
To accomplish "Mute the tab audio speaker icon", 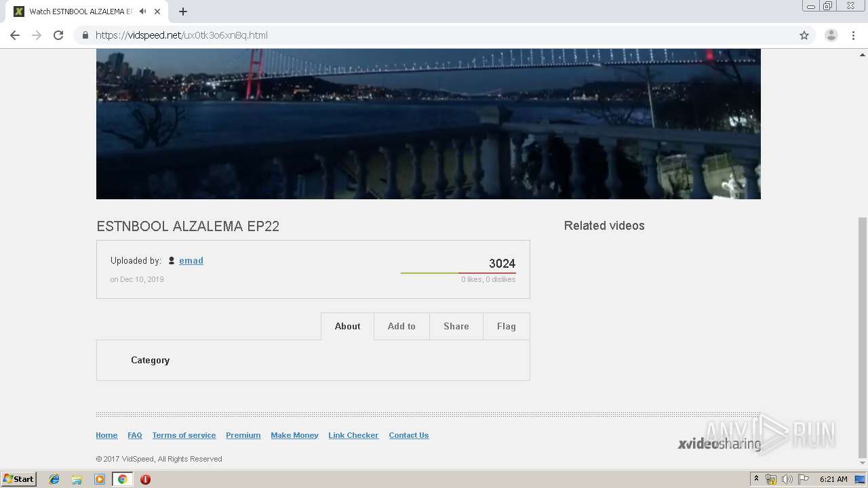I will click(143, 12).
